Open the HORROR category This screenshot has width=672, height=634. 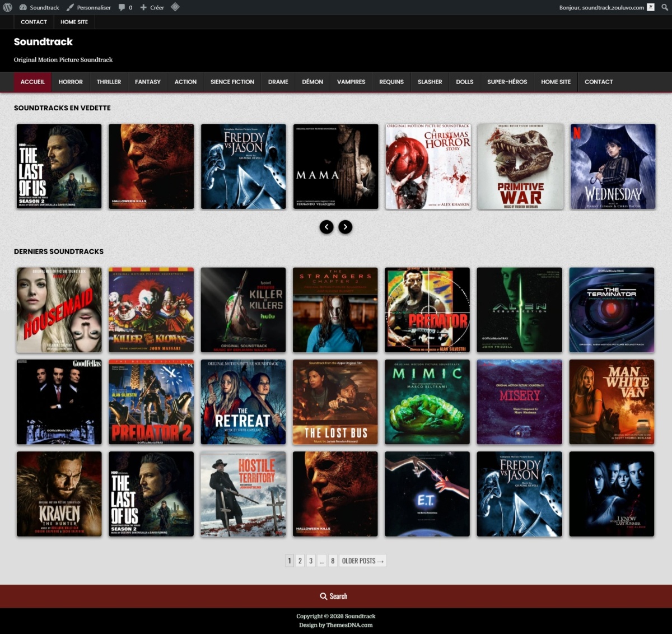pos(71,82)
